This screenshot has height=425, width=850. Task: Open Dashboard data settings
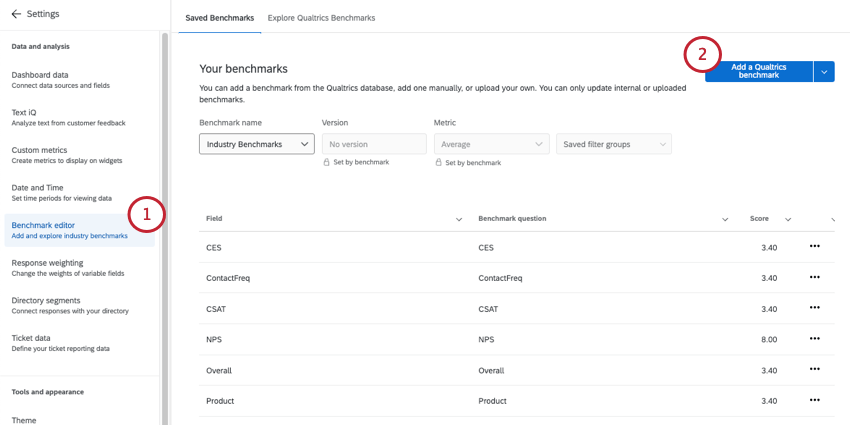[40, 80]
